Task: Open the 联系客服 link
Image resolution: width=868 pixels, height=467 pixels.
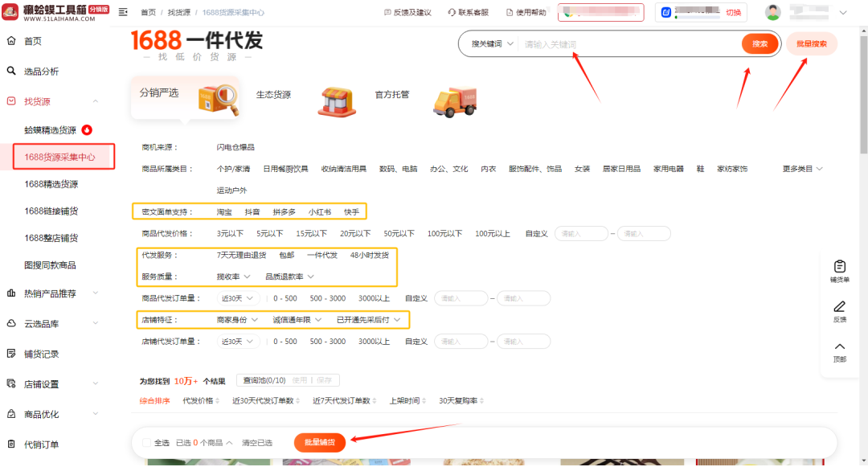Action: coord(469,12)
